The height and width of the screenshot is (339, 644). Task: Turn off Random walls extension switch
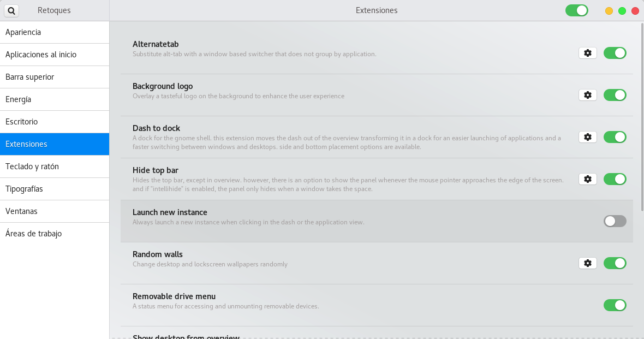[x=615, y=263]
